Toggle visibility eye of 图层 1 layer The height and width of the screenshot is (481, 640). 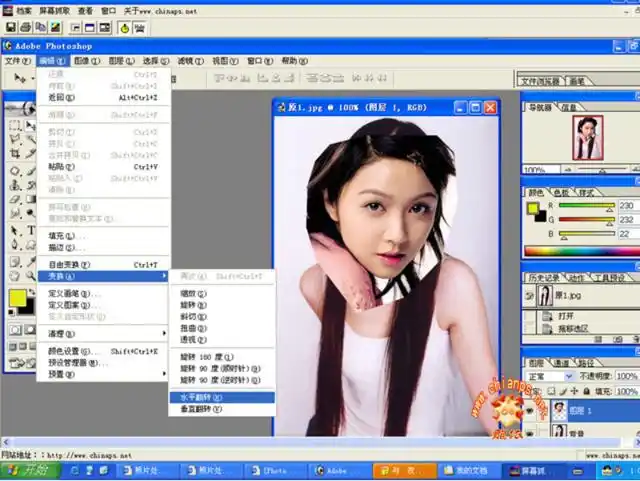tap(531, 410)
